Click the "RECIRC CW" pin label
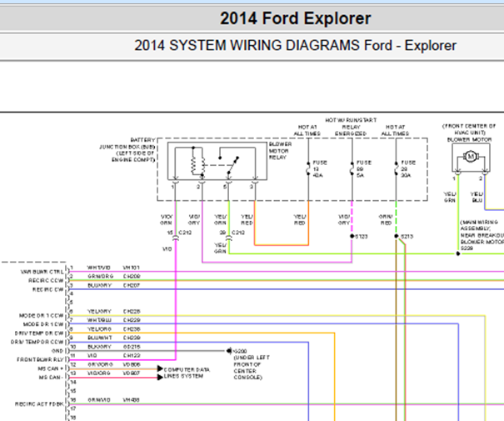 pos(48,290)
